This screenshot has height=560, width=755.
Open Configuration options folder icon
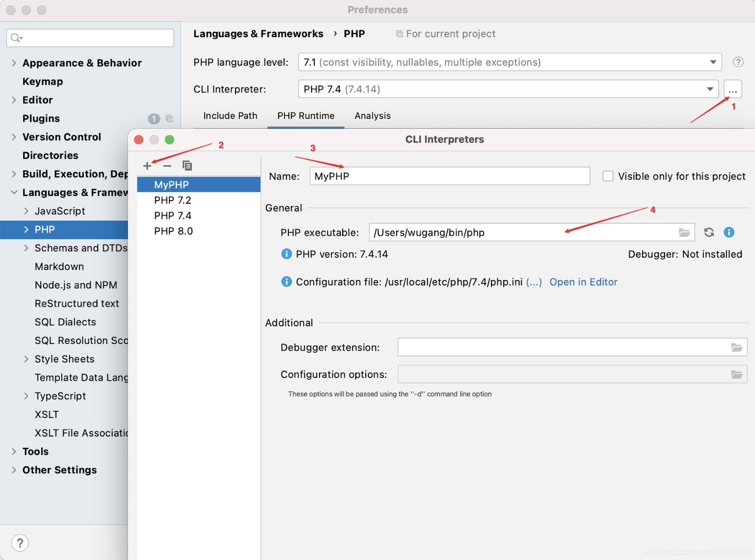click(x=736, y=375)
